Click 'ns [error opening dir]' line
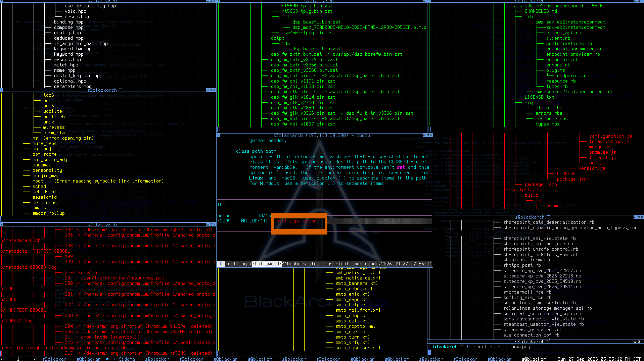Viewport: 644px width, 361px height. 63,138
